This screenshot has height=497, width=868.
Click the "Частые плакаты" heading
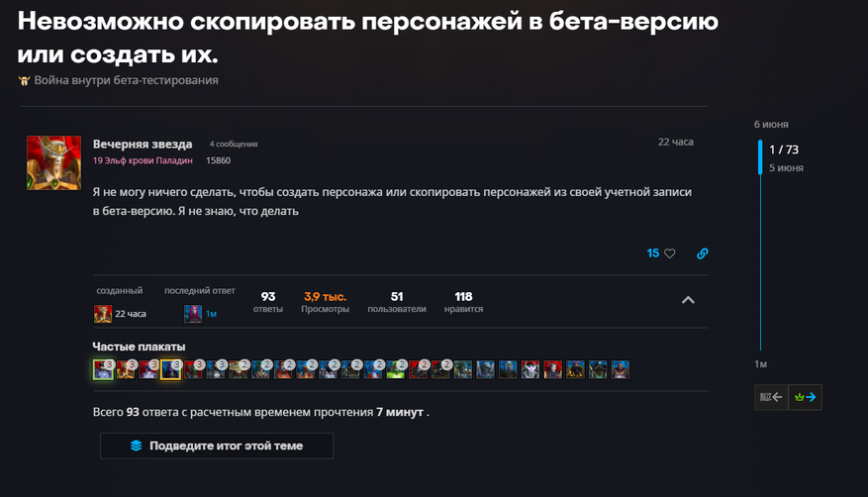139,347
